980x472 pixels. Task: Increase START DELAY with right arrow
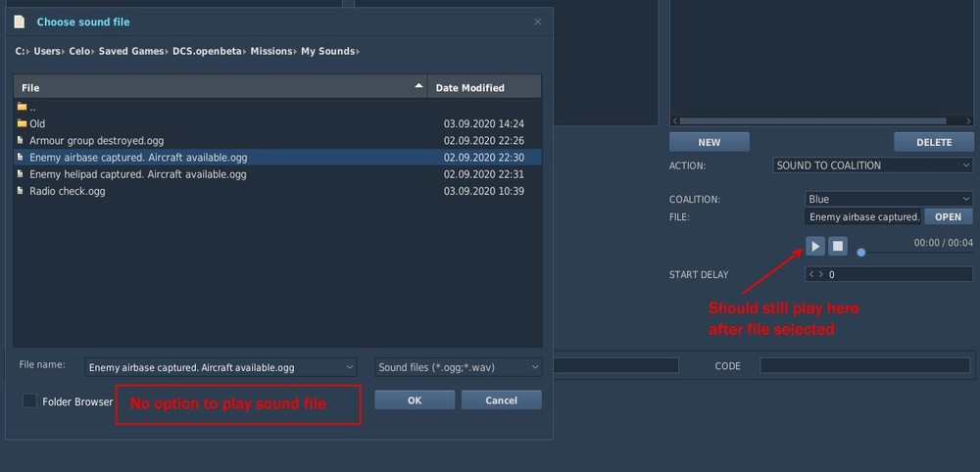click(x=820, y=274)
